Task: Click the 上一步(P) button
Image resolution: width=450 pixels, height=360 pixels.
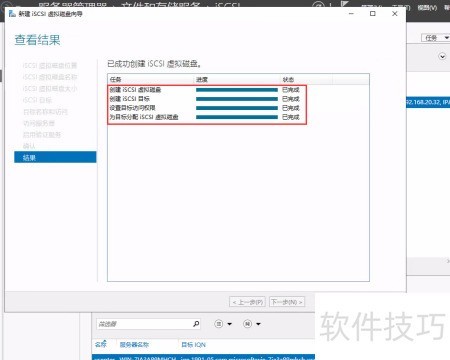Action: click(x=248, y=302)
